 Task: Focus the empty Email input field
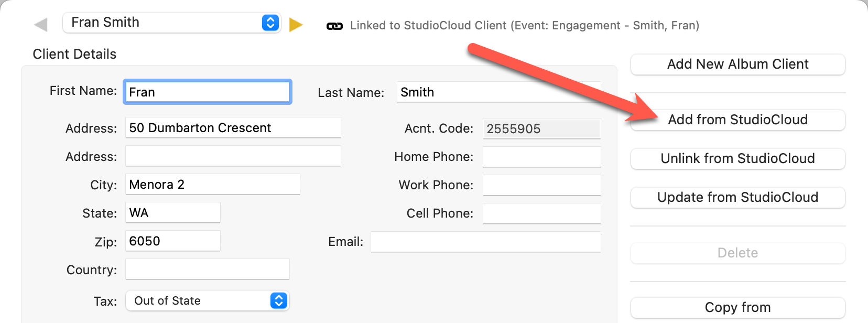point(485,242)
